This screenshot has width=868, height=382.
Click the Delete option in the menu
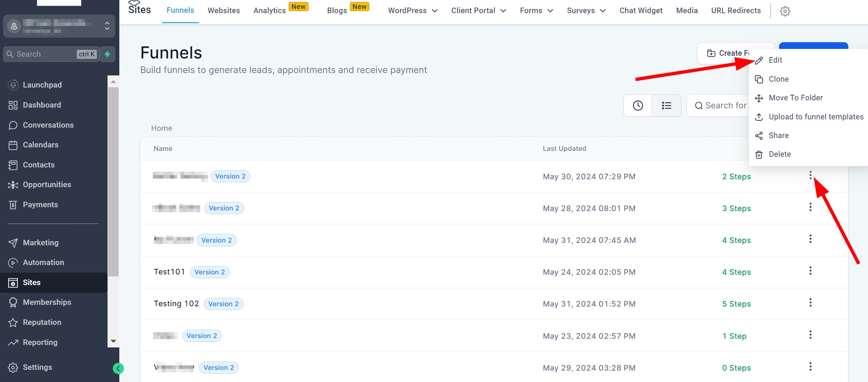tap(779, 154)
